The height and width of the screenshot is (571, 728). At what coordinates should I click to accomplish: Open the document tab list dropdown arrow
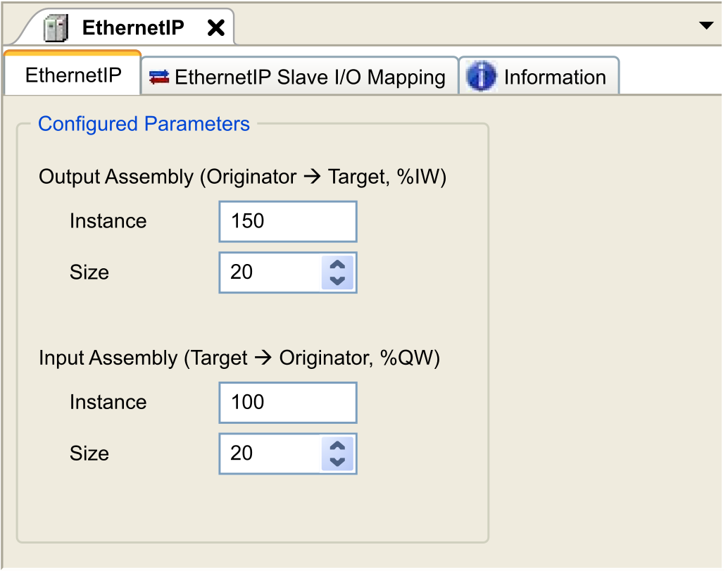point(705,26)
